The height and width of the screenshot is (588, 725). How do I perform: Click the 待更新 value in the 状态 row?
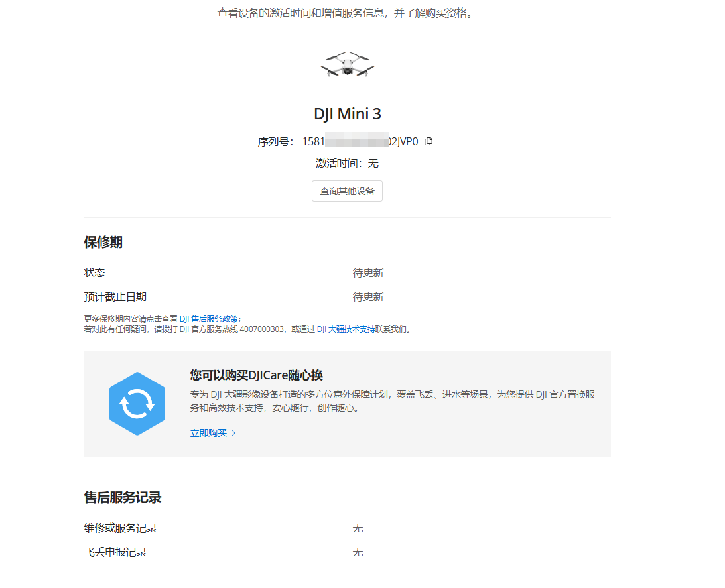(x=368, y=272)
